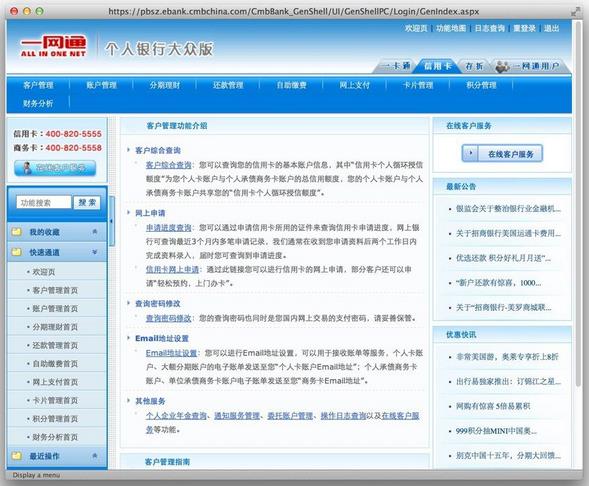
Task: Expand the 我的收藏 section chevron
Action: click(x=95, y=232)
